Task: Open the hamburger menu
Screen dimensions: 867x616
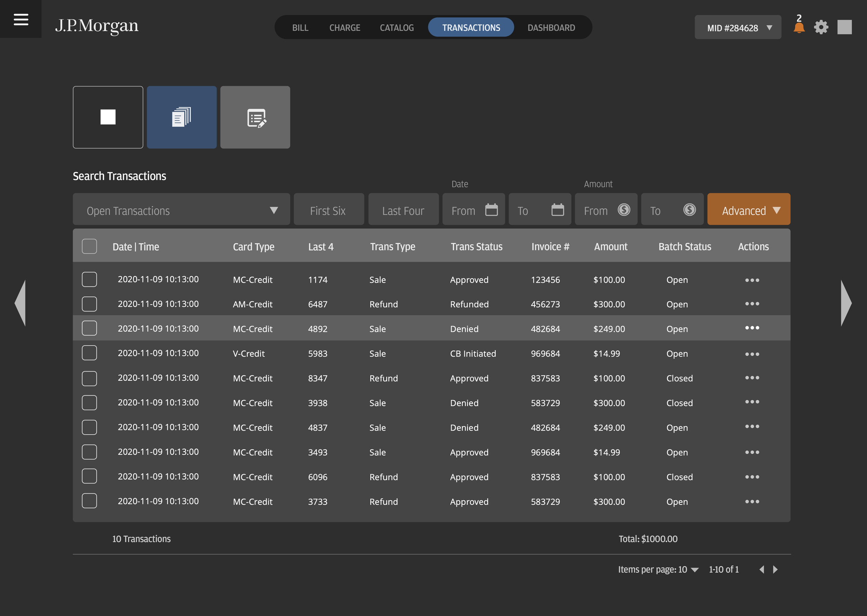Action: click(x=20, y=19)
